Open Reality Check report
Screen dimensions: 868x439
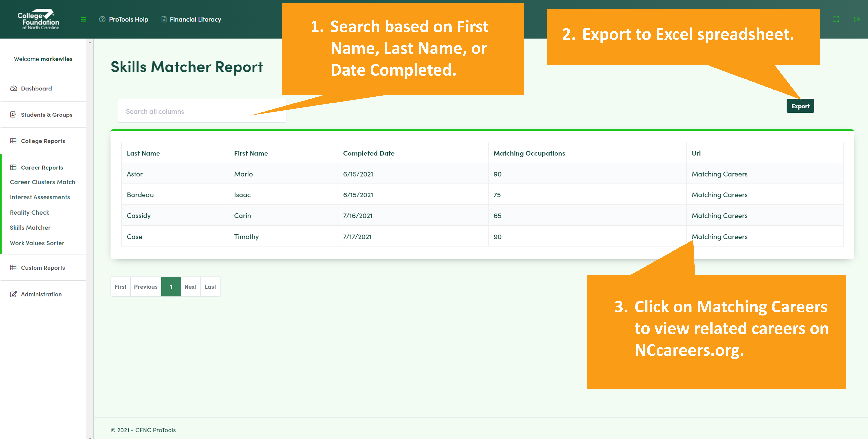tap(29, 213)
